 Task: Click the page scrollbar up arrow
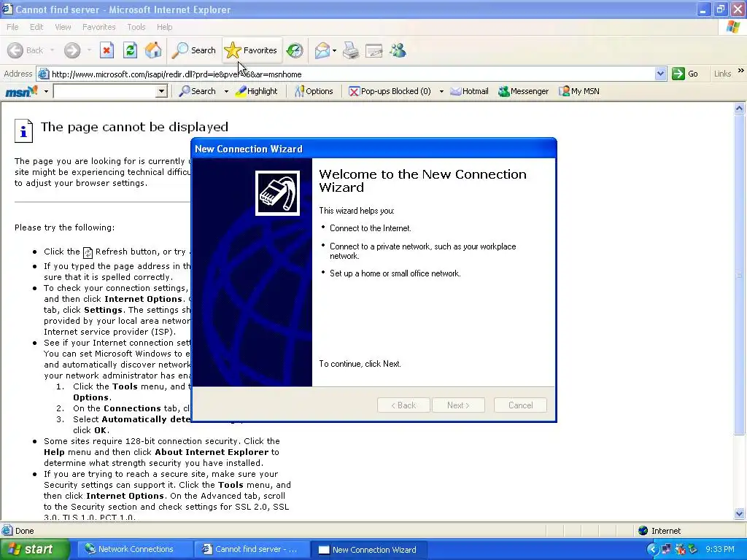click(740, 108)
